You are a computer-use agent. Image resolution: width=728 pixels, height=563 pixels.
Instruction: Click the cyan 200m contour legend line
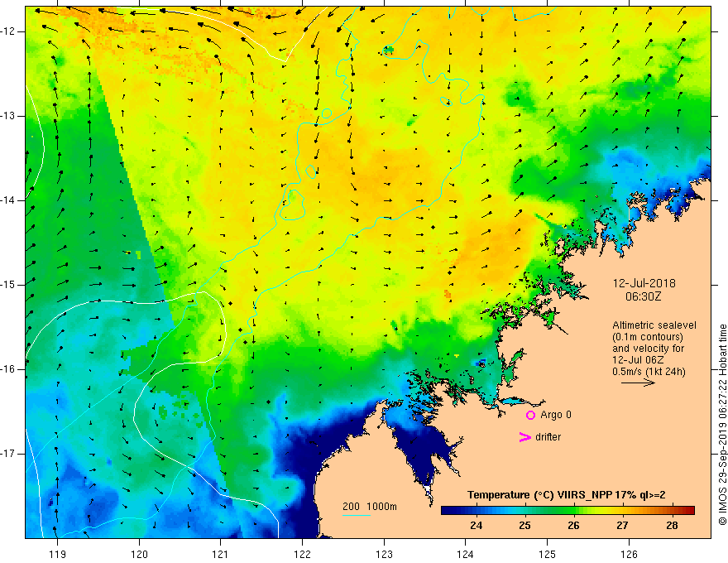point(356,515)
